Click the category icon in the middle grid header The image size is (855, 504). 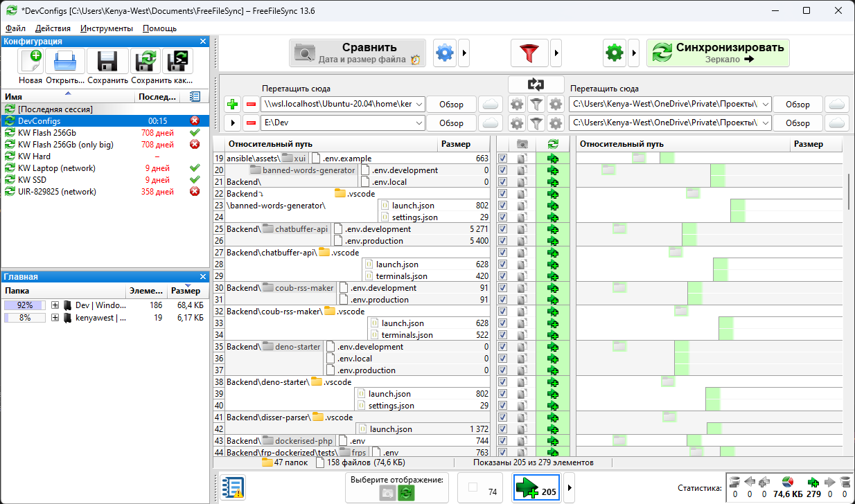[x=522, y=144]
